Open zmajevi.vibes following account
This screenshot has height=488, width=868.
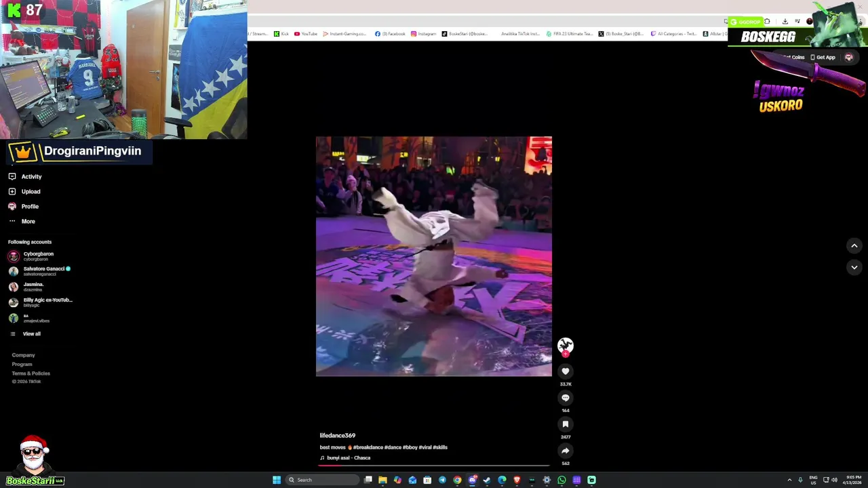pos(29,318)
